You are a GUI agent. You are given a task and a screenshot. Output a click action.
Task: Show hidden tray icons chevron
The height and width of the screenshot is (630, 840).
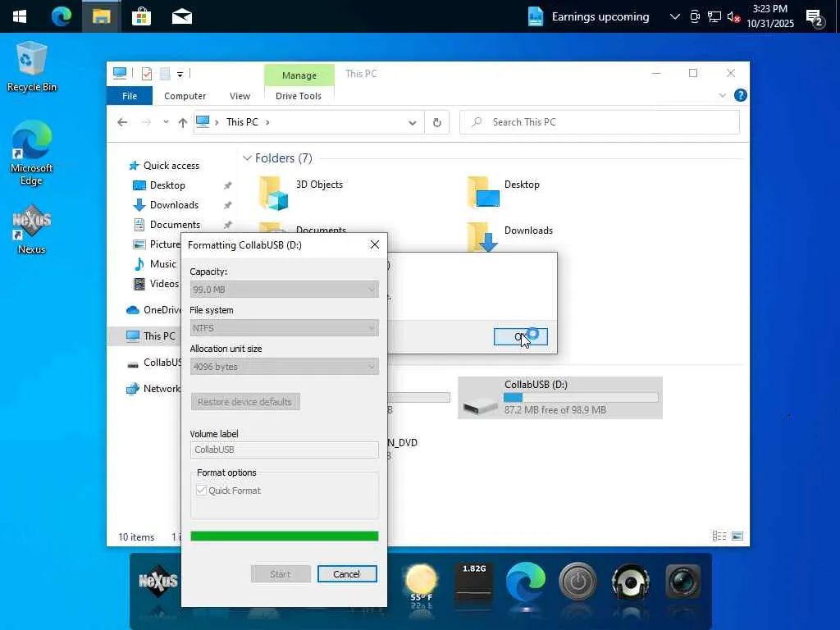675,16
